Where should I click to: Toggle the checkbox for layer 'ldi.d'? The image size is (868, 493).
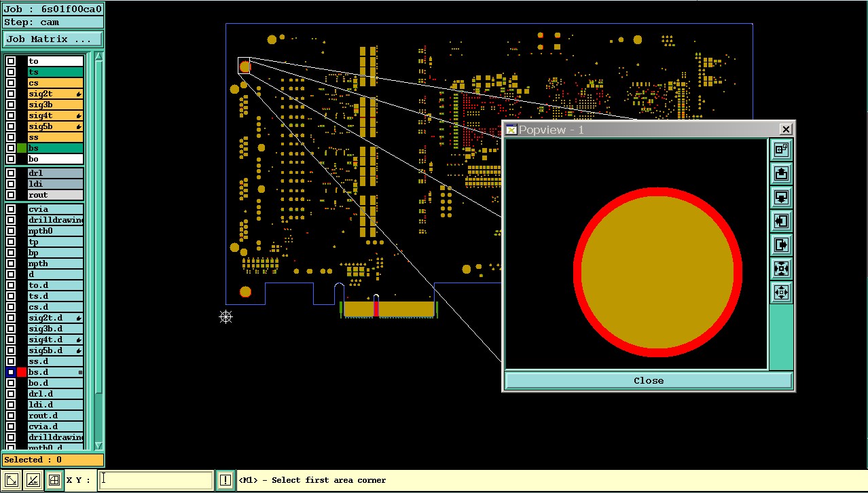pos(11,405)
